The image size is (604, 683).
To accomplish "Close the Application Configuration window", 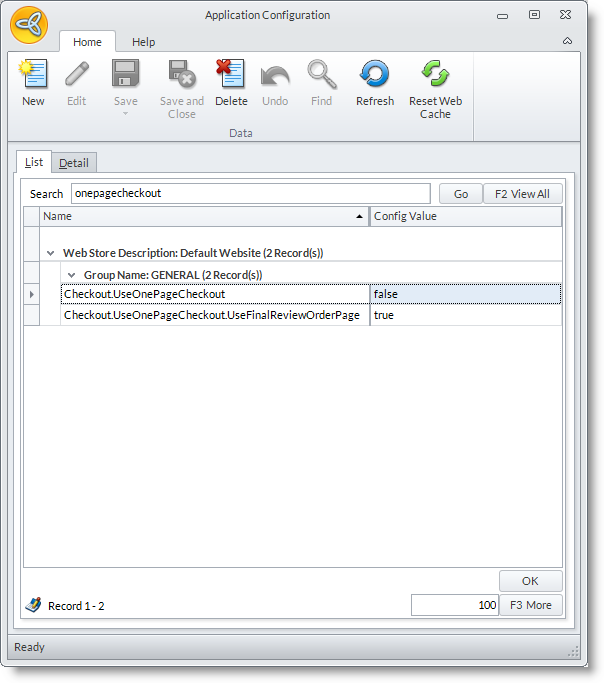I will [565, 15].
